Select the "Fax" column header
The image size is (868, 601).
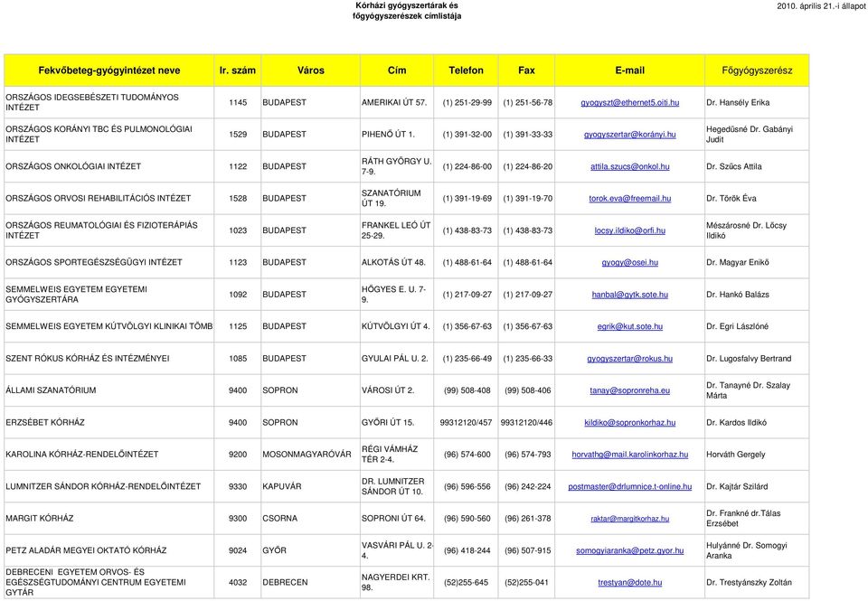tap(526, 70)
